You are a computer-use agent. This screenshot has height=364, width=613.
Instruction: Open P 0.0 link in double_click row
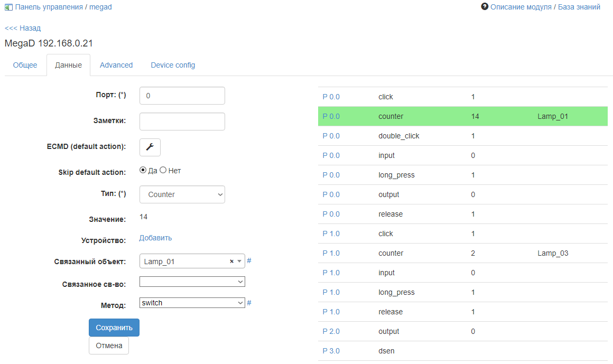click(331, 136)
